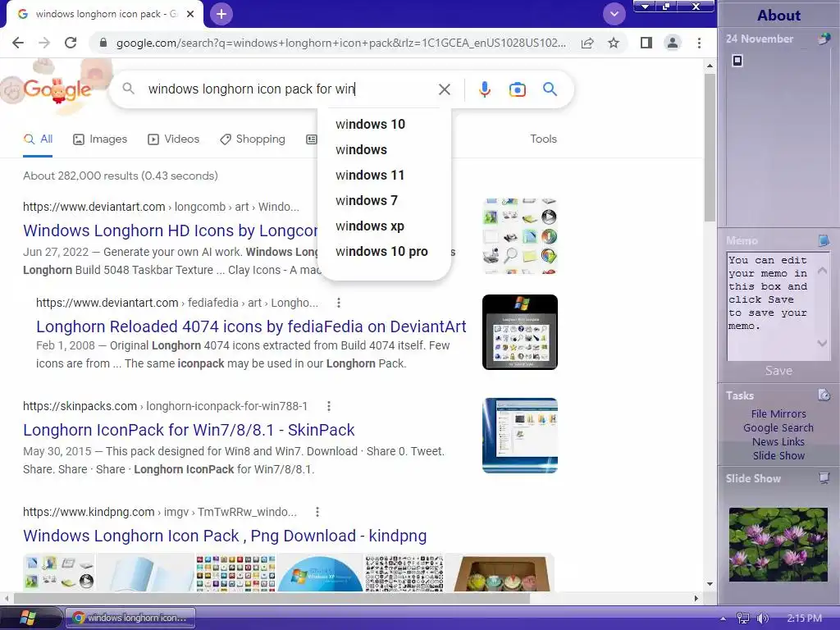The width and height of the screenshot is (840, 630).
Task: Select Chrome taskbar window button
Action: tap(130, 618)
